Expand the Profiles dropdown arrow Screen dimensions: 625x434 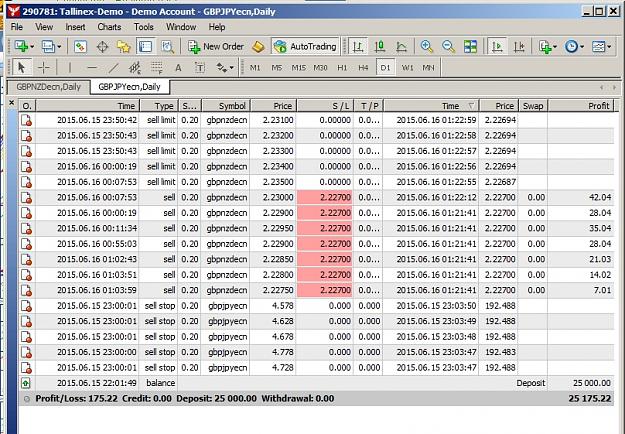pyautogui.click(x=59, y=47)
